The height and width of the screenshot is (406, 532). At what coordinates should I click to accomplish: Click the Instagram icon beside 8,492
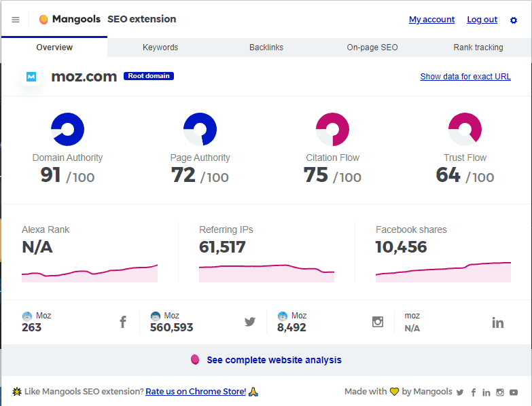pos(378,322)
